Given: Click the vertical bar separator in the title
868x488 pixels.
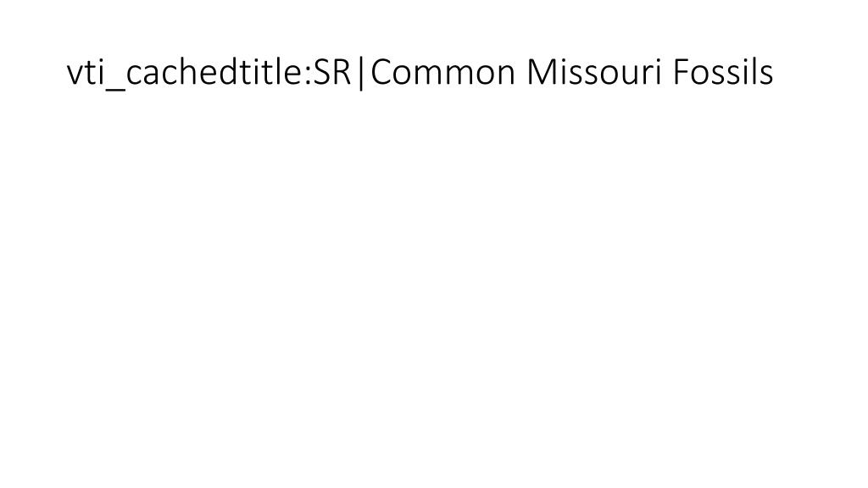Looking at the screenshot, I should pyautogui.click(x=361, y=73).
